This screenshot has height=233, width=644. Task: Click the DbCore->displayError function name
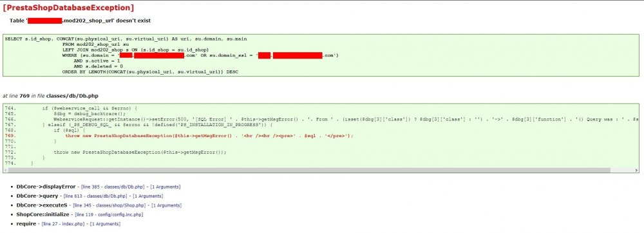pos(46,187)
